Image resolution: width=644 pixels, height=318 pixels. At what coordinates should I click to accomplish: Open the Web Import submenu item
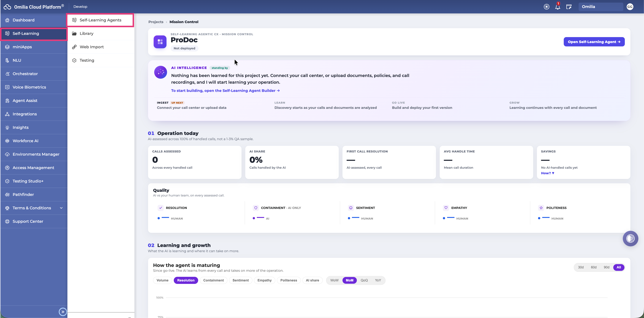(x=101, y=47)
